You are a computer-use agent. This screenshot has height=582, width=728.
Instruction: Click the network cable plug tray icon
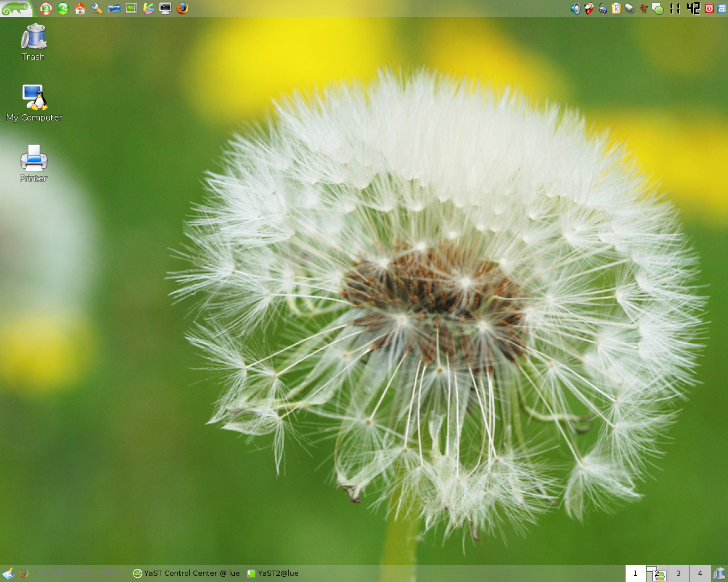coord(630,9)
